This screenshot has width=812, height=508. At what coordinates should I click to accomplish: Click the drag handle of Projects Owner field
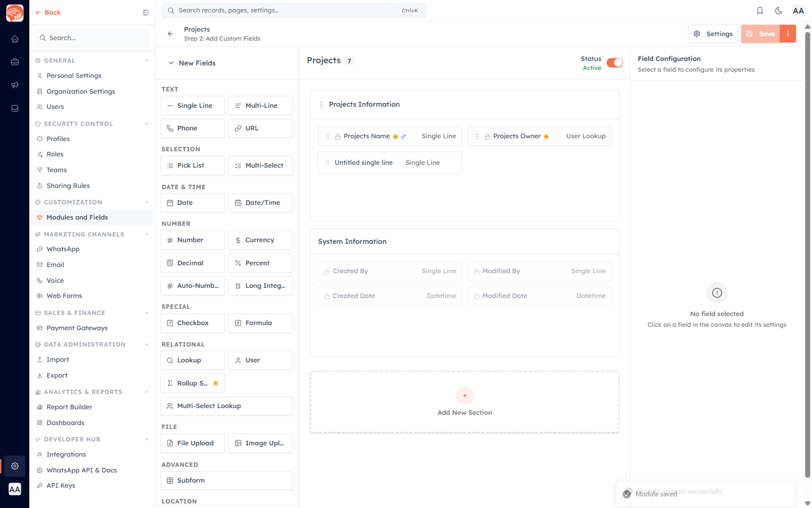(477, 137)
